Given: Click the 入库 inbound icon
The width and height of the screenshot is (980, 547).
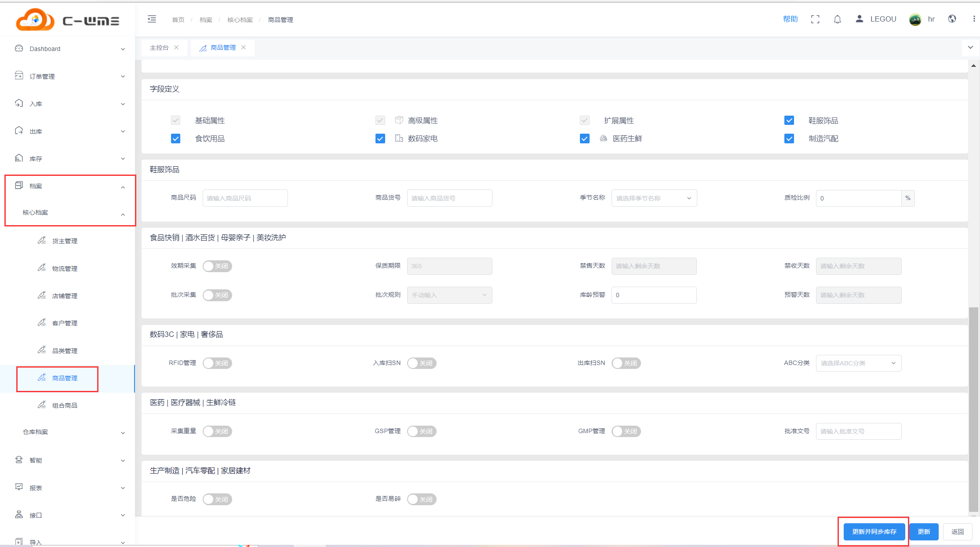Looking at the screenshot, I should click(x=19, y=103).
